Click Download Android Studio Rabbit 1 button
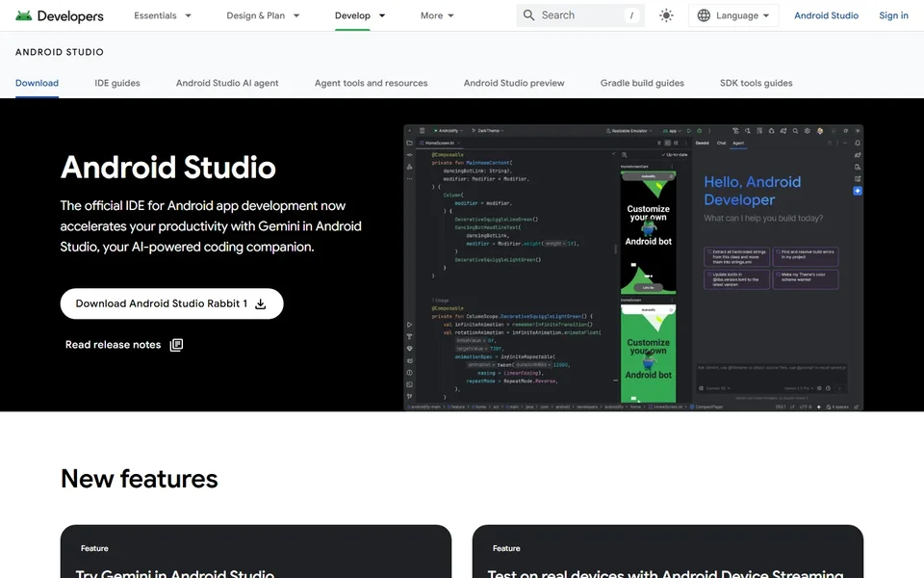This screenshot has width=924, height=578. pyautogui.click(x=171, y=303)
